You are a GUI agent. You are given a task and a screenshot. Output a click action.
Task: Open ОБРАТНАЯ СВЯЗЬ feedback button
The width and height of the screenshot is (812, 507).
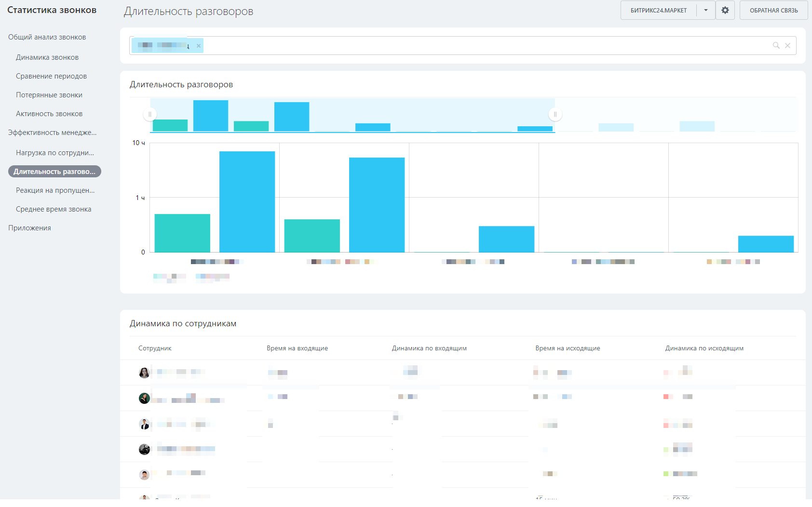click(773, 10)
